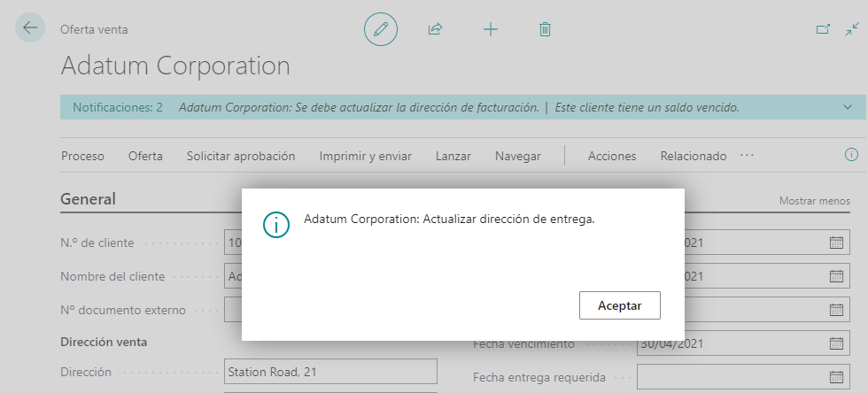
Task: Open calendar for Fecha vencimiento
Action: 836,343
